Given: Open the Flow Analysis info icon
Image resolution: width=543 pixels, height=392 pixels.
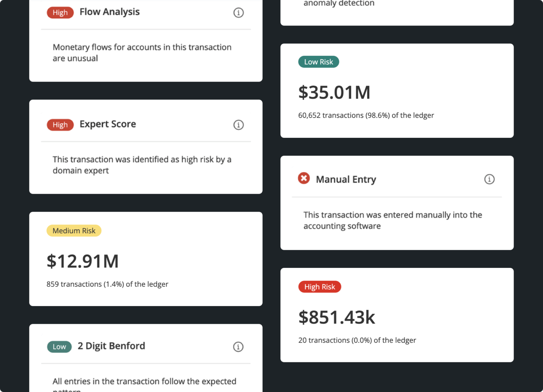Looking at the screenshot, I should coord(238,12).
